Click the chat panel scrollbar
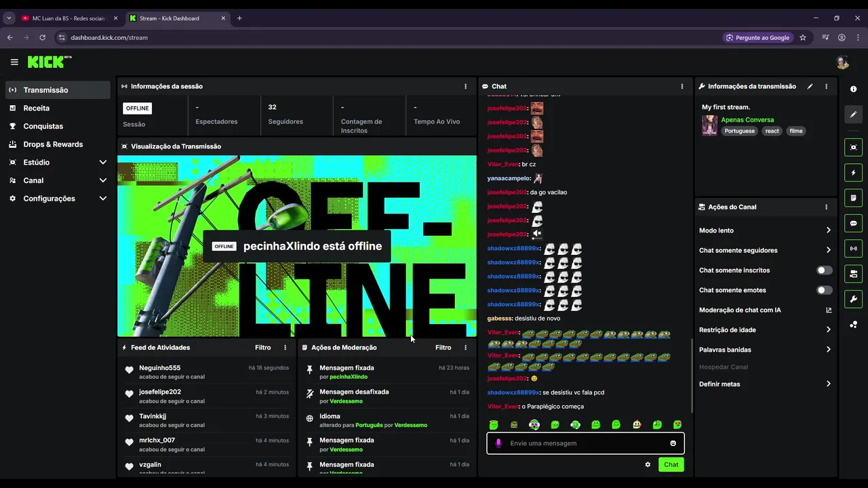868x488 pixels. 692,375
